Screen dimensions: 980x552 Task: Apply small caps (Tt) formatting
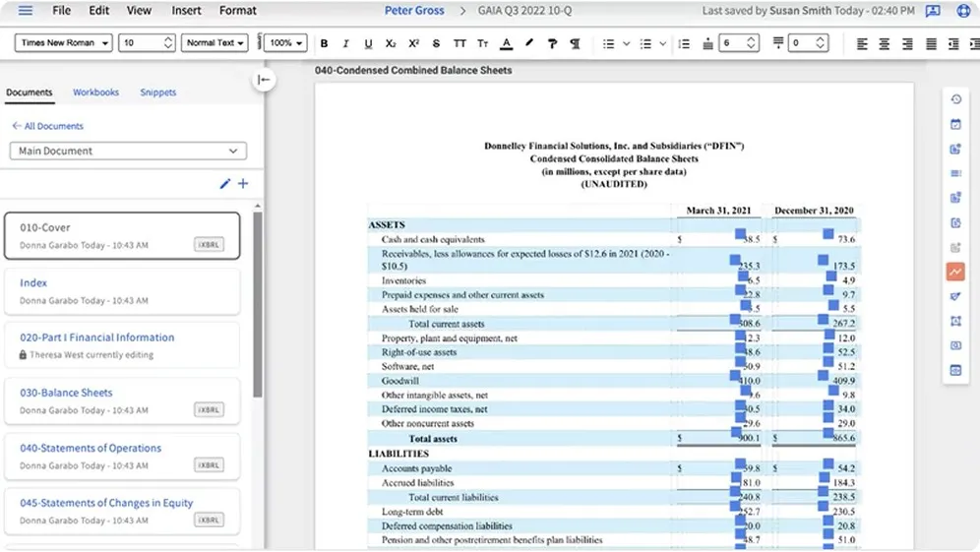click(482, 43)
